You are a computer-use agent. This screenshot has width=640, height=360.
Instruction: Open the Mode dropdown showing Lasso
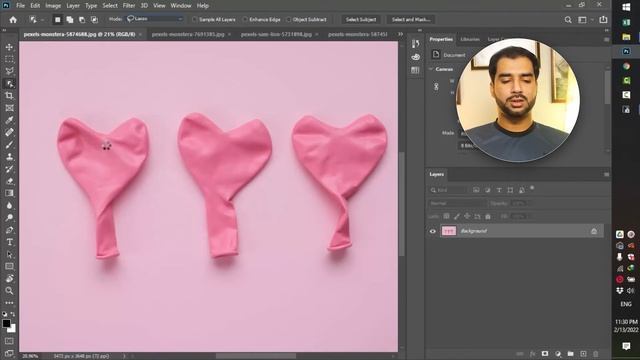[155, 19]
